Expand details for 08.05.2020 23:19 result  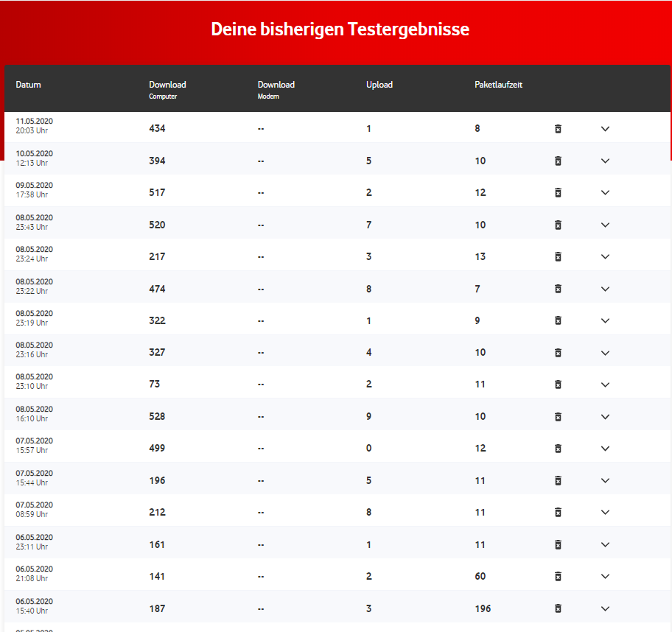(605, 320)
